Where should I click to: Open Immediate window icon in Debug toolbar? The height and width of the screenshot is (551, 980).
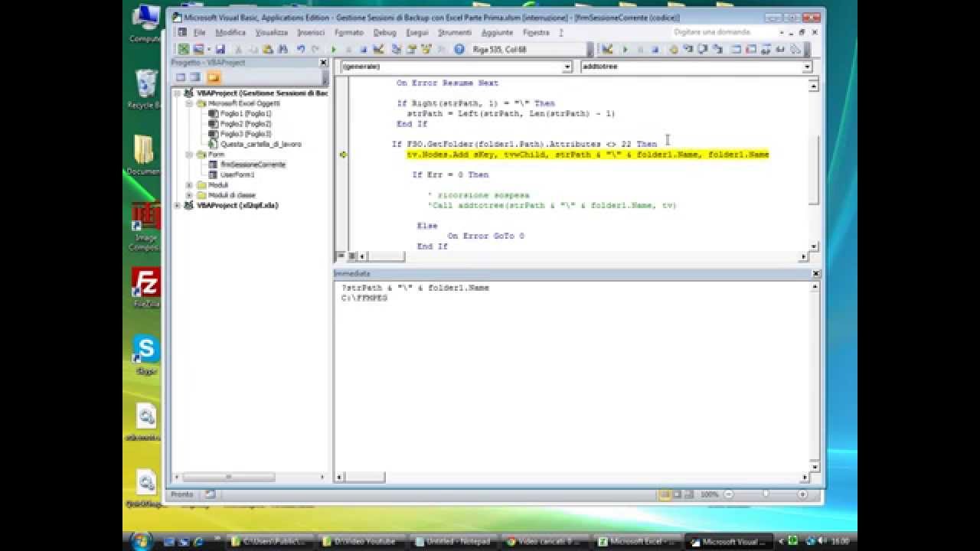[x=751, y=49]
